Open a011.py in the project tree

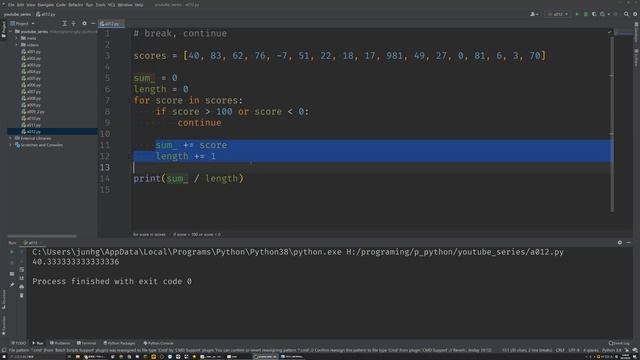(x=31, y=125)
